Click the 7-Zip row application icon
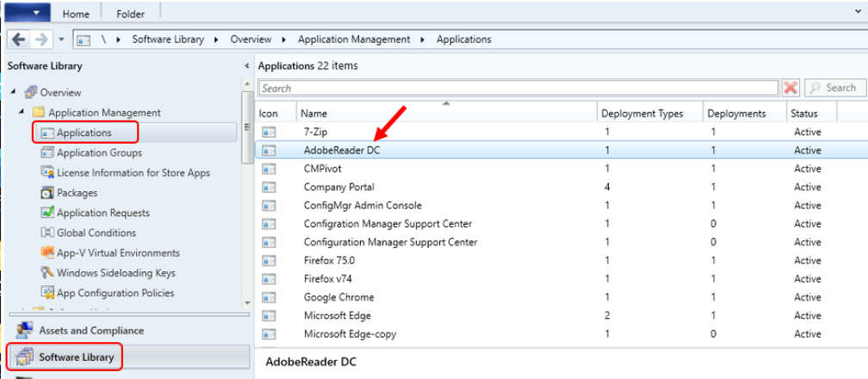This screenshot has width=868, height=379. pyautogui.click(x=269, y=132)
